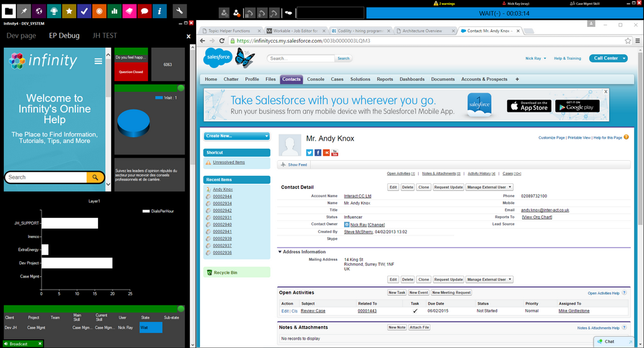Click the Help for this Page question icon
Screen dimensions: 644x348
(x=626, y=137)
